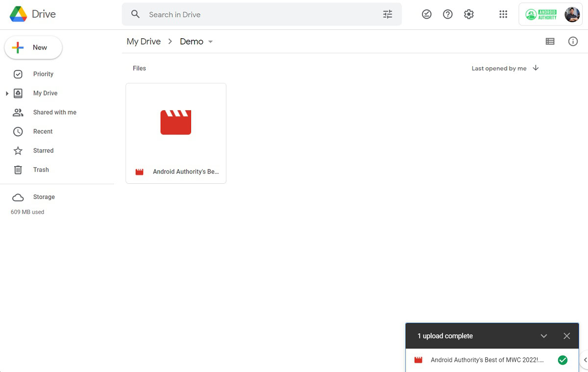
Task: Expand the My Drive tree arrow
Action: [x=7, y=93]
